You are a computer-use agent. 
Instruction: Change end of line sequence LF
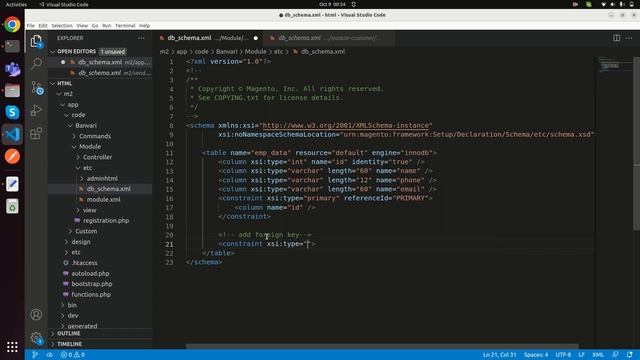coord(581,355)
